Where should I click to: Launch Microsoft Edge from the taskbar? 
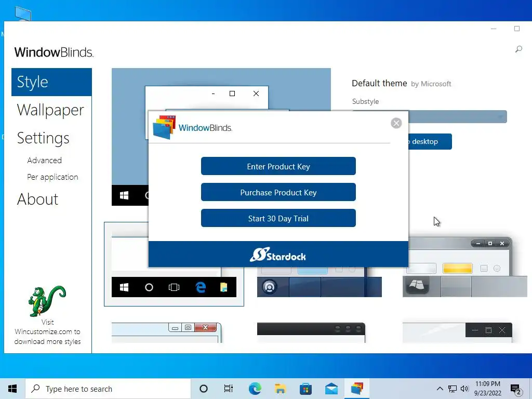coord(255,389)
